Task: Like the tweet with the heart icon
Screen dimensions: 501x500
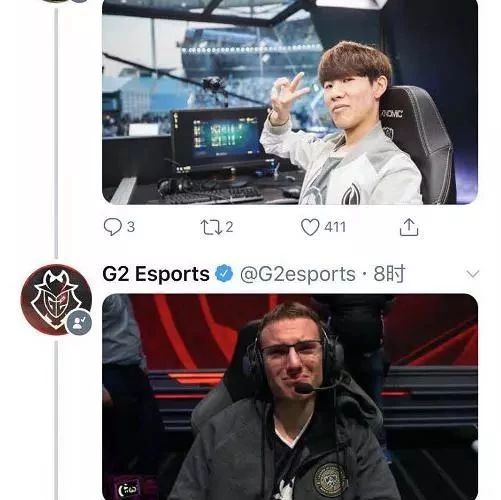Action: (310, 227)
